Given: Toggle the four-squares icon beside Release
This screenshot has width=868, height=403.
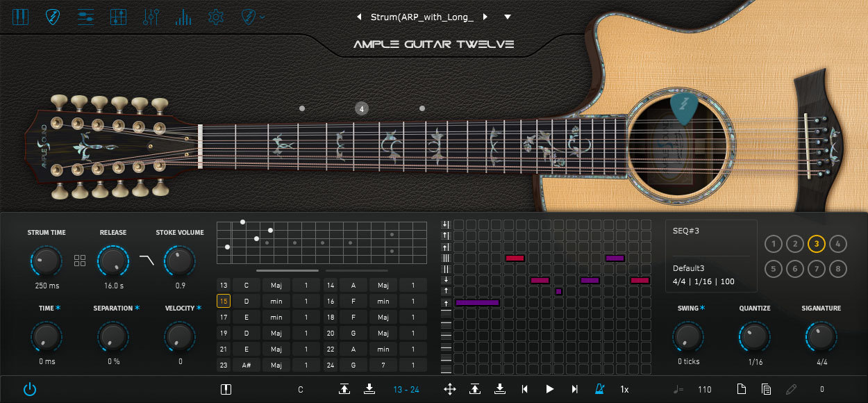Looking at the screenshot, I should 80,261.
